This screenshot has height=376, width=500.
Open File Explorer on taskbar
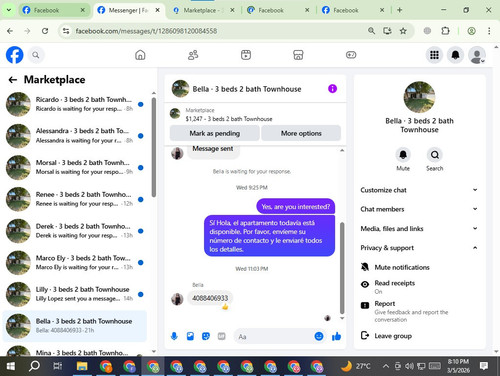coord(82,366)
